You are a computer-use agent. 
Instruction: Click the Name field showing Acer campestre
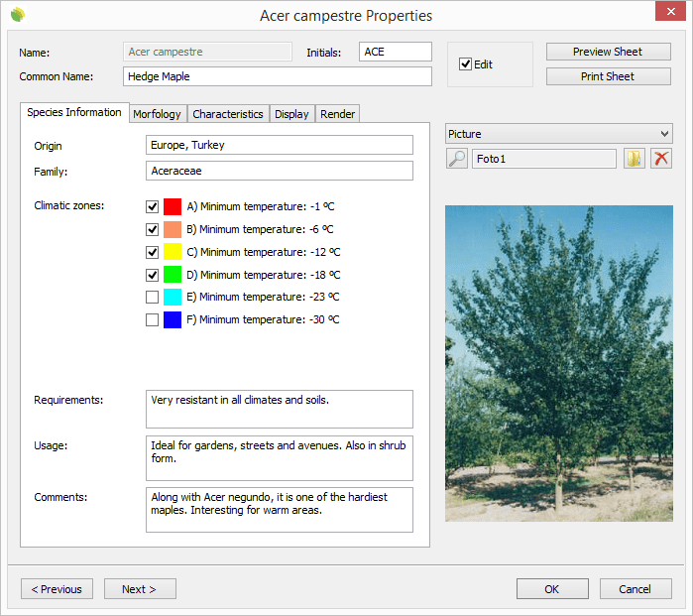[207, 52]
